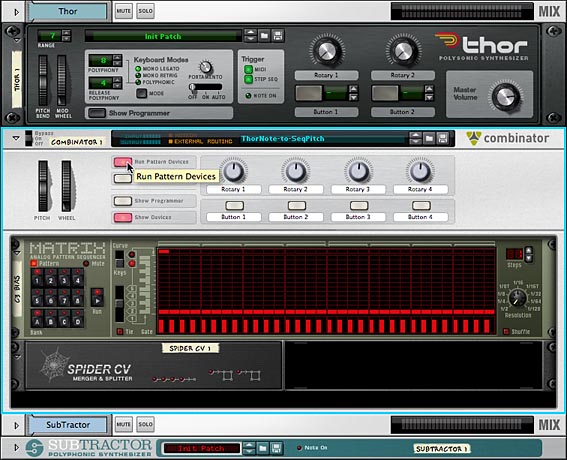Image resolution: width=567 pixels, height=460 pixels.
Task: Click Combinator Rotary 4 knob
Action: [420, 171]
